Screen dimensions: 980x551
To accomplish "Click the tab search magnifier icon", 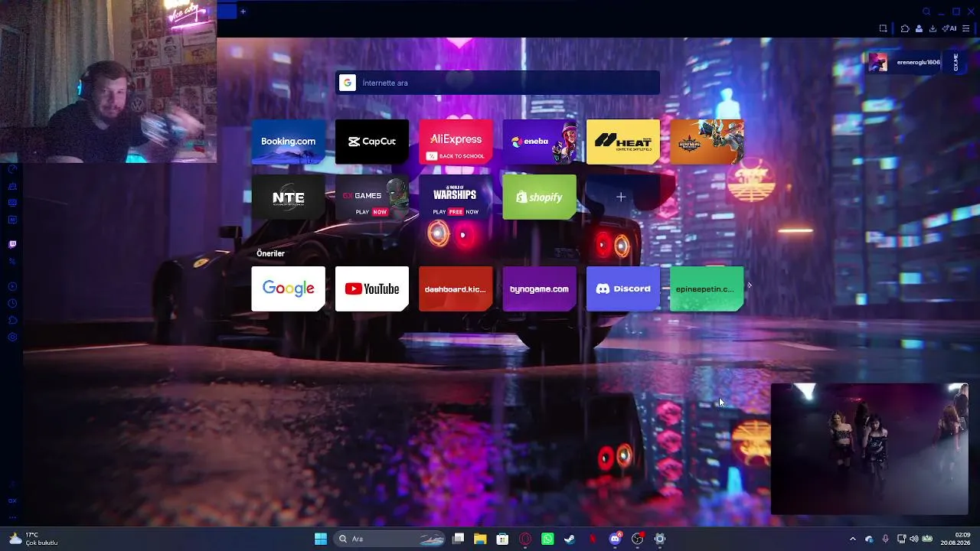I will [926, 11].
